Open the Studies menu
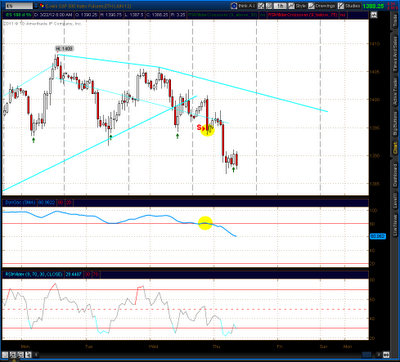 pyautogui.click(x=352, y=6)
